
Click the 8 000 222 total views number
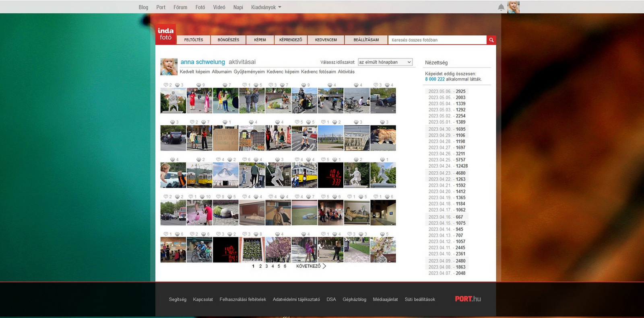tap(435, 79)
